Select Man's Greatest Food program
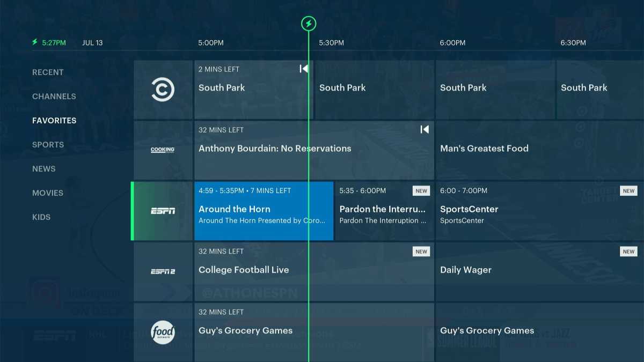The image size is (644, 362). click(x=540, y=150)
